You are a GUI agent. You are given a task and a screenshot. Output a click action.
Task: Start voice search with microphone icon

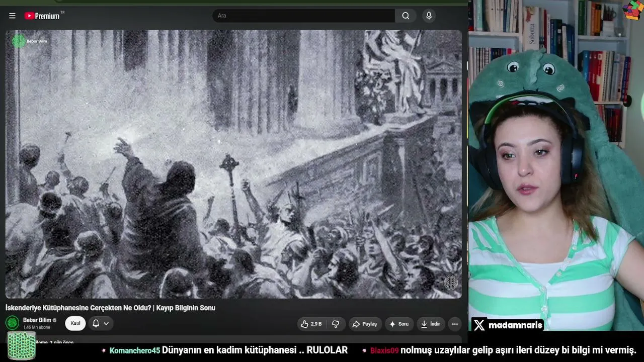[x=429, y=16]
